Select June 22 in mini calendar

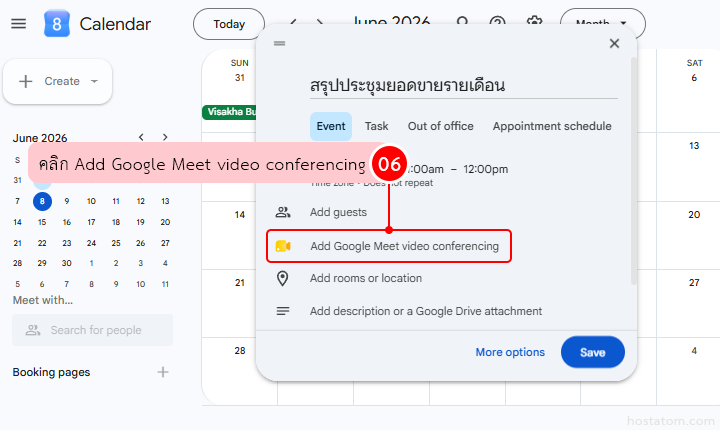point(42,243)
